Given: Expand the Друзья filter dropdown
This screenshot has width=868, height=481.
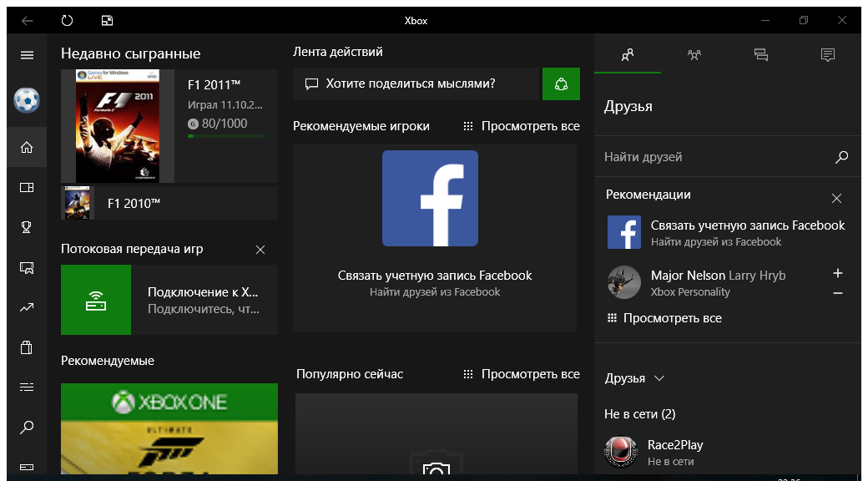Looking at the screenshot, I should coord(659,378).
